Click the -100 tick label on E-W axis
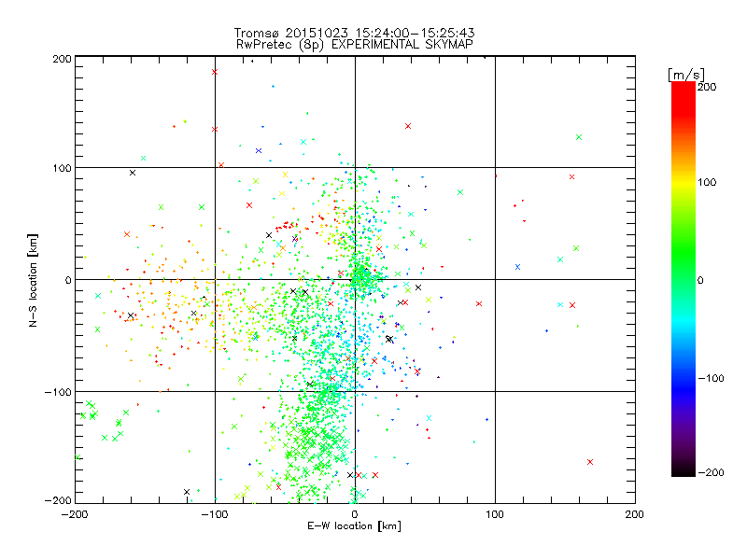The image size is (747, 560). click(215, 514)
